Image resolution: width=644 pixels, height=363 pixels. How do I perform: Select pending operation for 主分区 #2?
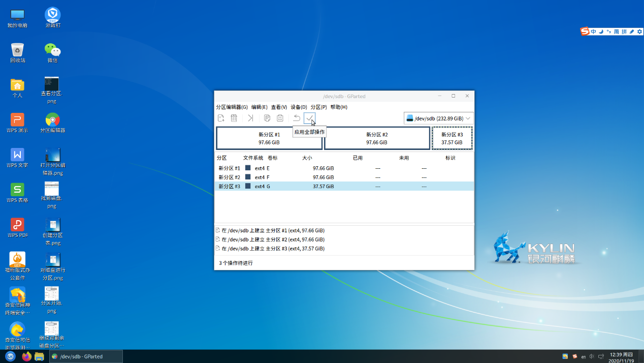coord(273,239)
